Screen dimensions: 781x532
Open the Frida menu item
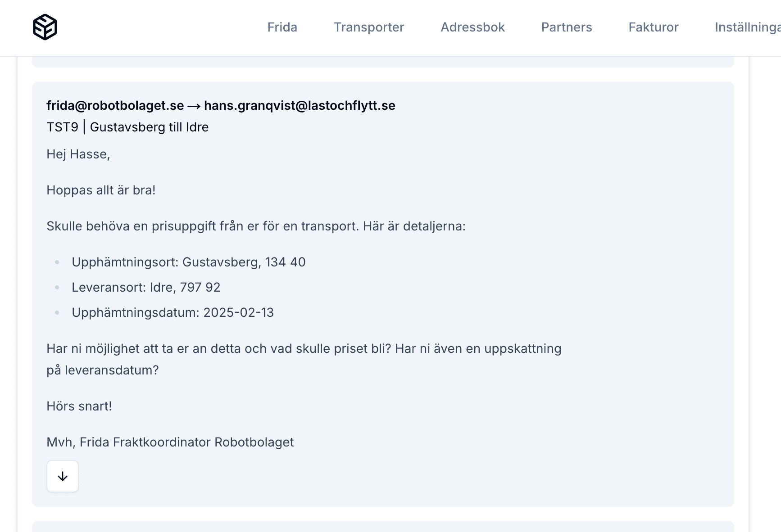pyautogui.click(x=282, y=27)
